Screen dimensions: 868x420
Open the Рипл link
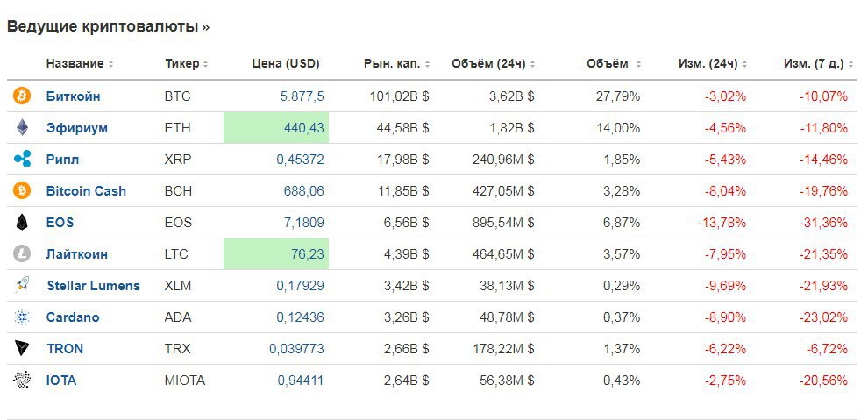[62, 160]
